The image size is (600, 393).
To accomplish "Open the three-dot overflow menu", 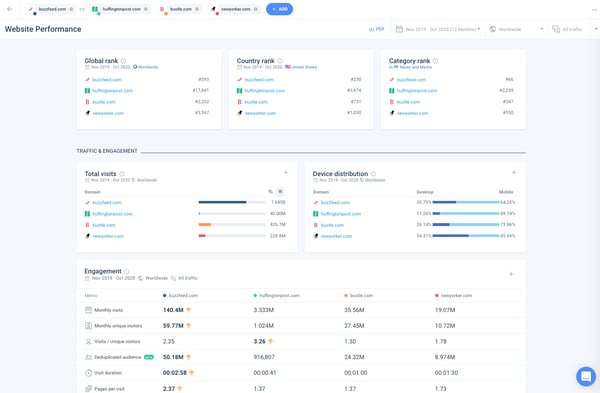I will click(594, 10).
